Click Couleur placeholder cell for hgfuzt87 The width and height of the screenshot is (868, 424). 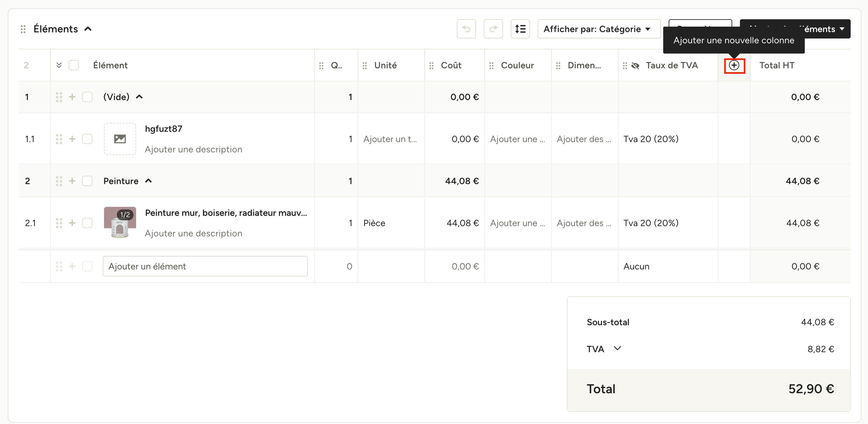pos(518,139)
